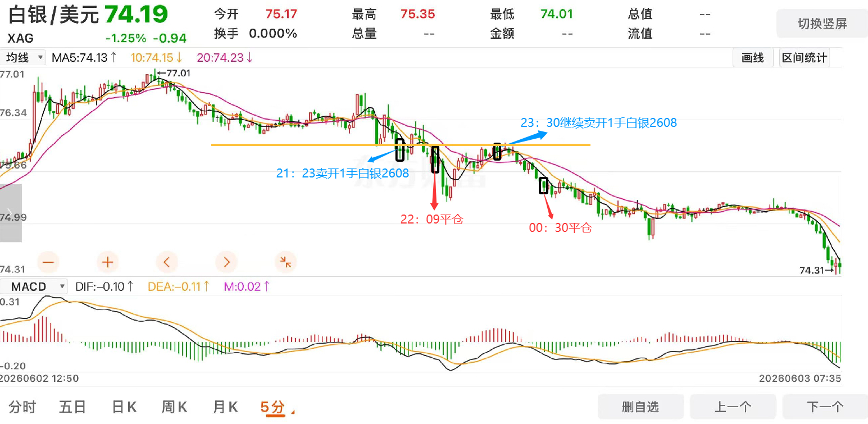
Task: Click the 流值 label
Action: pos(640,34)
